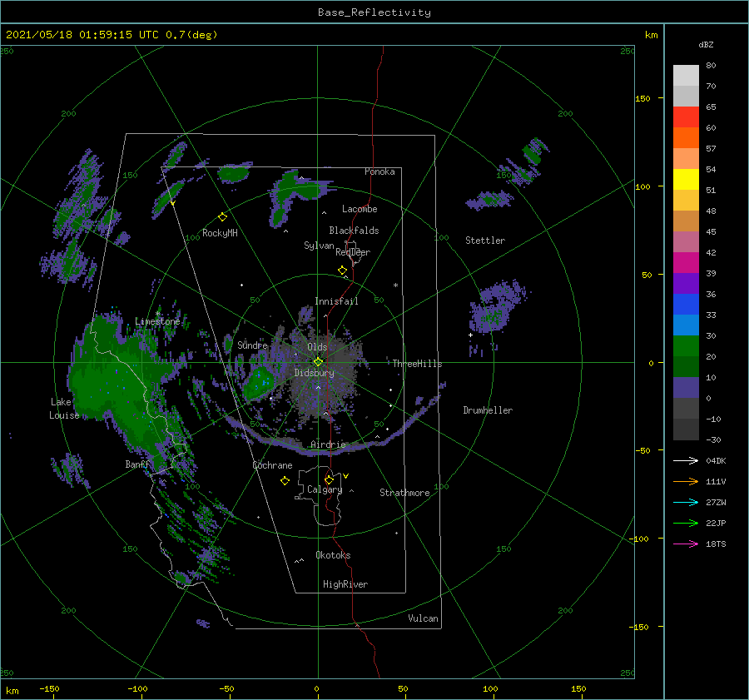The image size is (749, 700).
Task: Click the Didsbury label near center
Action: 314,373
